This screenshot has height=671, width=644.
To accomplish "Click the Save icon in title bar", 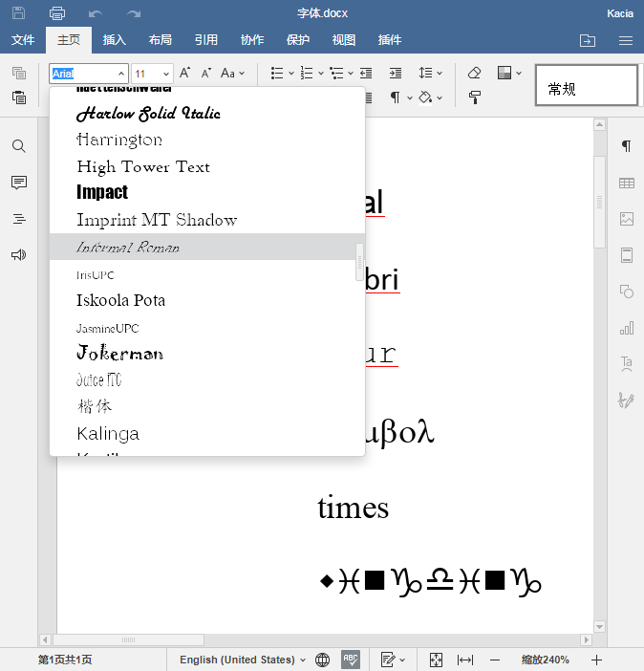I will (x=18, y=13).
